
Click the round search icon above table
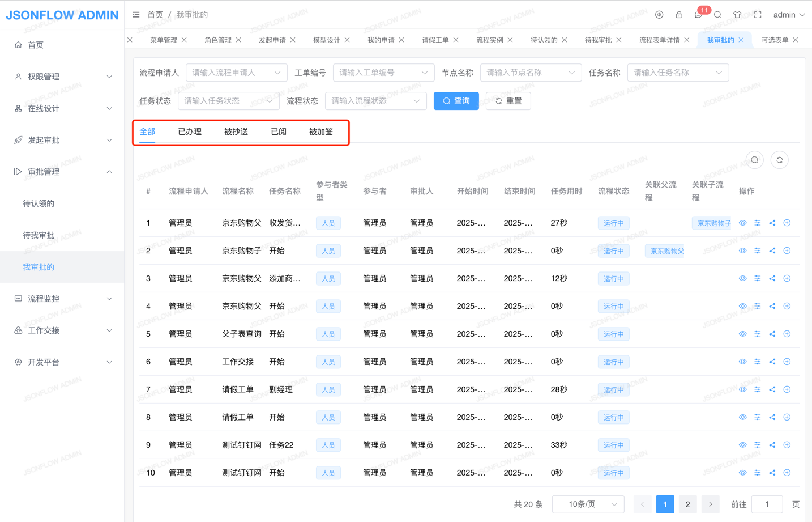click(754, 160)
